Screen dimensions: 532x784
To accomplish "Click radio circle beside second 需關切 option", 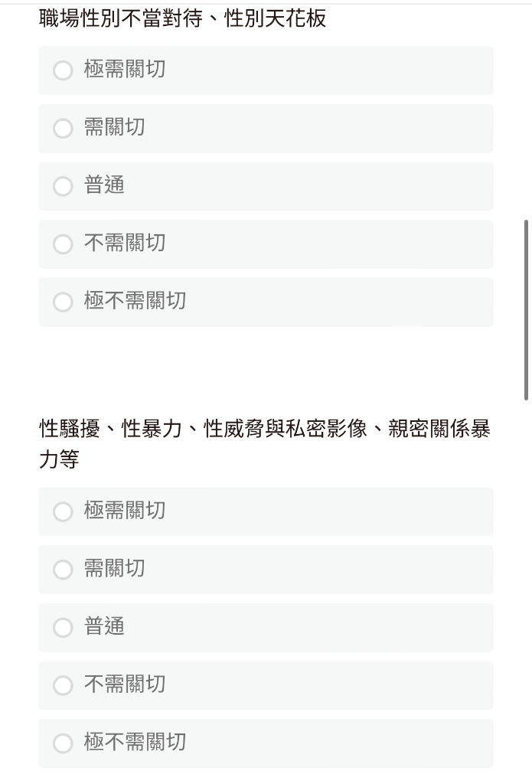I will pyautogui.click(x=63, y=570).
